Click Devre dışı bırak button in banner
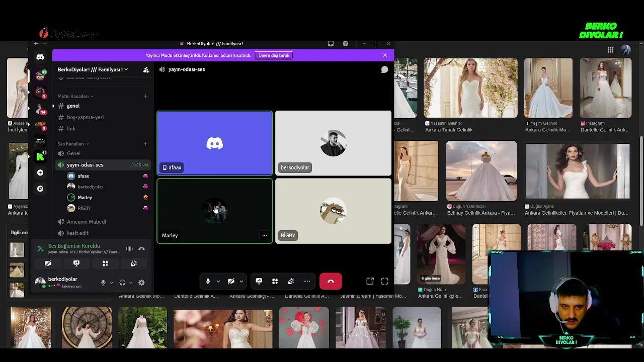The height and width of the screenshot is (362, 644). (274, 55)
